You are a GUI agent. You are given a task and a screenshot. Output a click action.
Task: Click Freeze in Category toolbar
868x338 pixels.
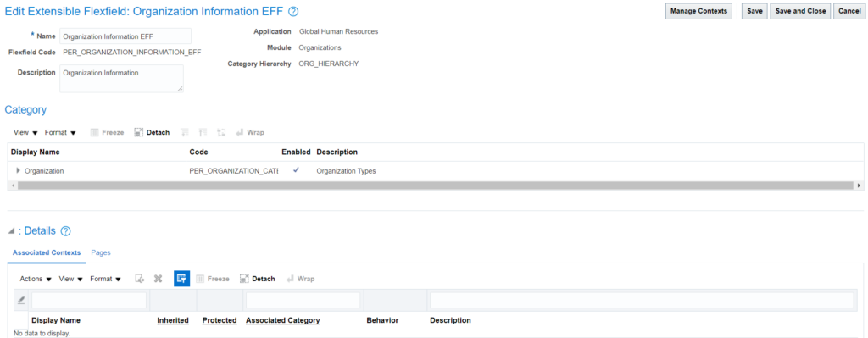pyautogui.click(x=107, y=133)
